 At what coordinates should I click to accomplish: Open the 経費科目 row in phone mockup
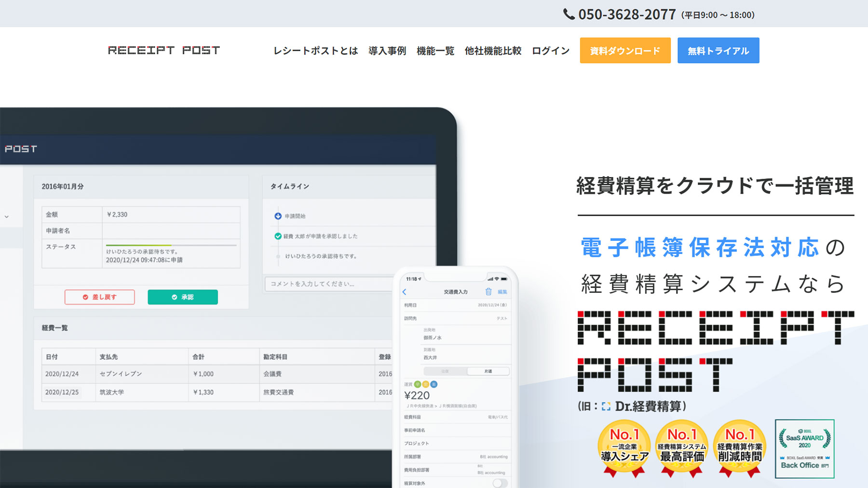click(x=456, y=417)
